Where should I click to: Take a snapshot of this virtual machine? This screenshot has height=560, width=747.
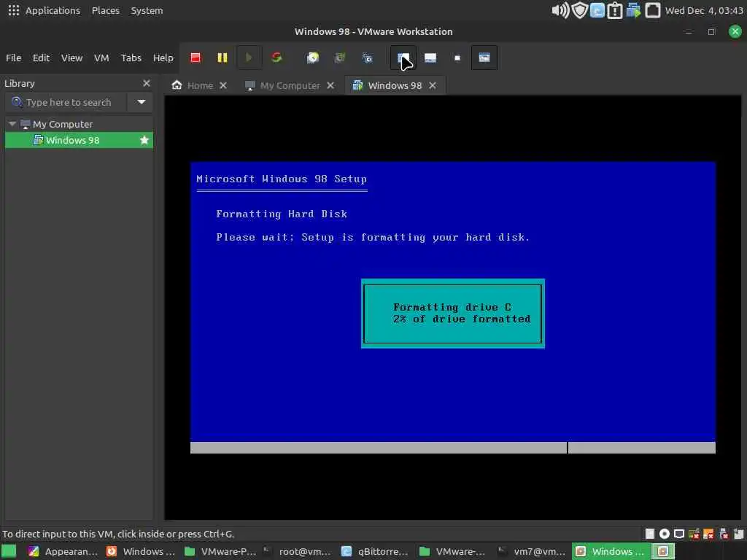[x=312, y=58]
